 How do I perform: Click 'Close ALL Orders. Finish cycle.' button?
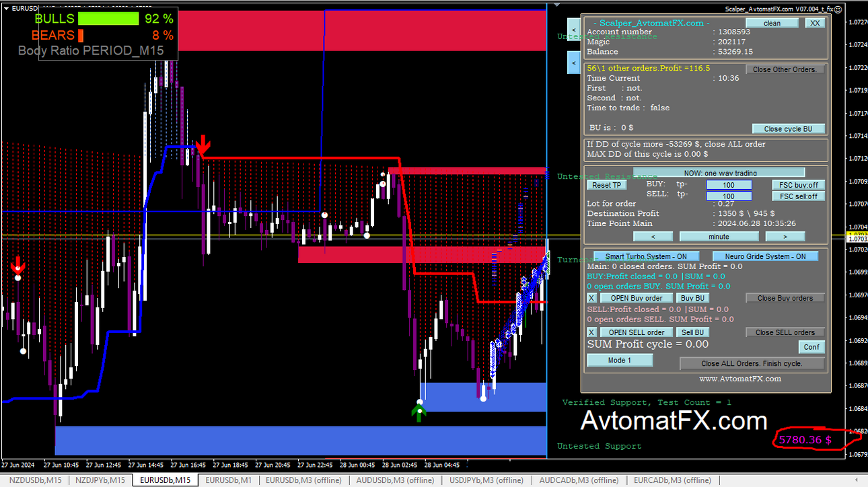[752, 363]
